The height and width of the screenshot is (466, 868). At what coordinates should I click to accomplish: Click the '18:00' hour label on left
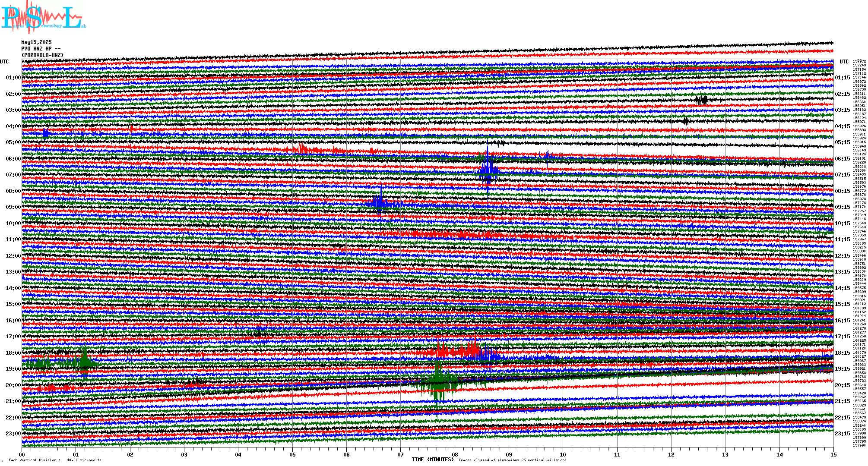point(13,353)
